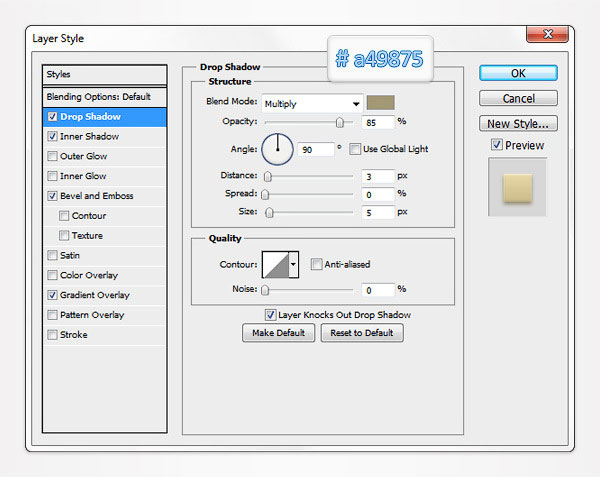Image resolution: width=600 pixels, height=477 pixels.
Task: Enable Anti-aliased contour option
Action: pyautogui.click(x=316, y=264)
